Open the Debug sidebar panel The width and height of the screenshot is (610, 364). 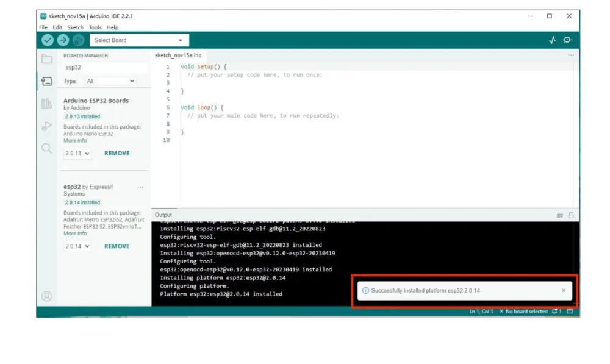coord(47,126)
